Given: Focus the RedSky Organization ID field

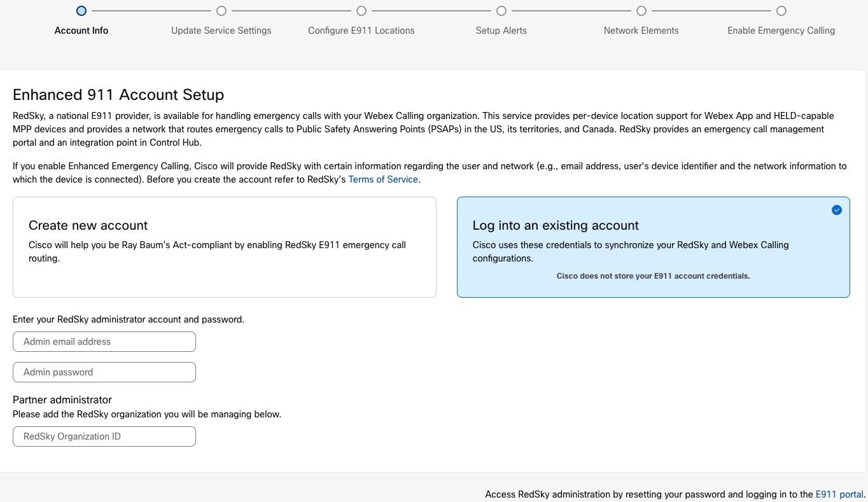Looking at the screenshot, I should point(104,436).
